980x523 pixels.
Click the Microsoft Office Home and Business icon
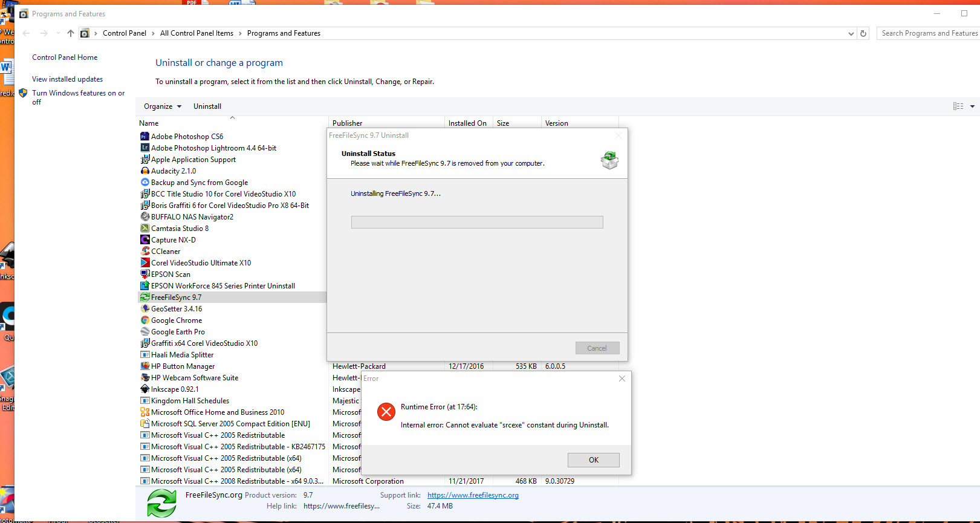(x=144, y=412)
